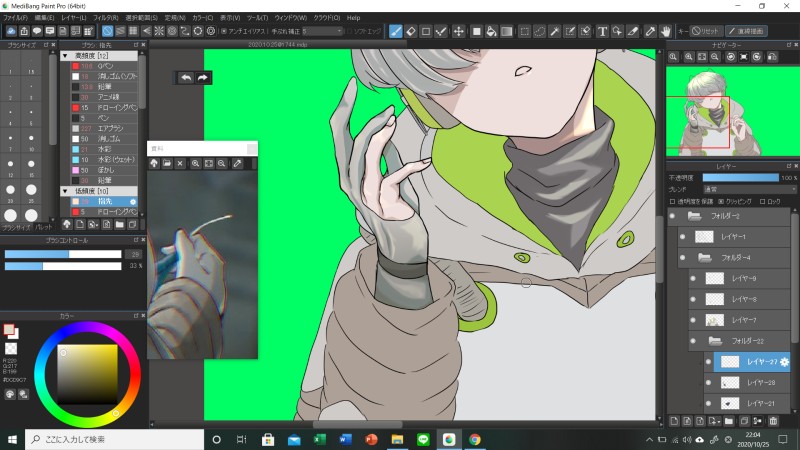
Task: Select the 水彩(ウェット) brush
Action: (104, 160)
